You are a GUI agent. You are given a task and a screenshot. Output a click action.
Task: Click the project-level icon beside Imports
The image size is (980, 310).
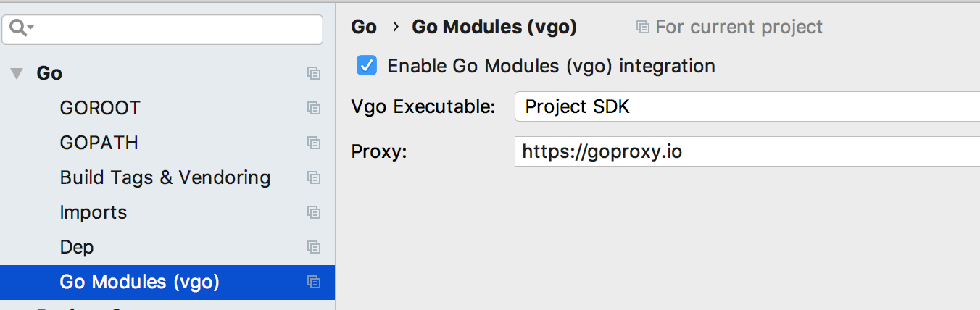314,212
